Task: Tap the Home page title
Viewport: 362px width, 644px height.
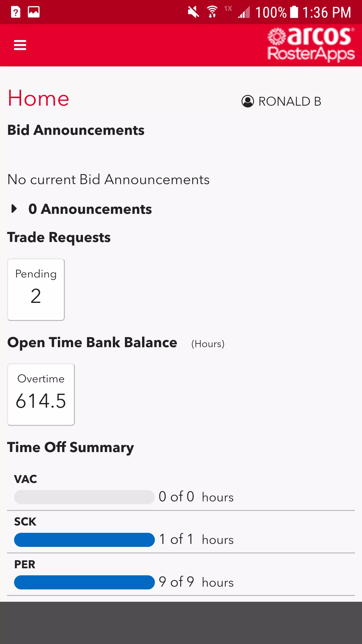Action: (x=38, y=98)
